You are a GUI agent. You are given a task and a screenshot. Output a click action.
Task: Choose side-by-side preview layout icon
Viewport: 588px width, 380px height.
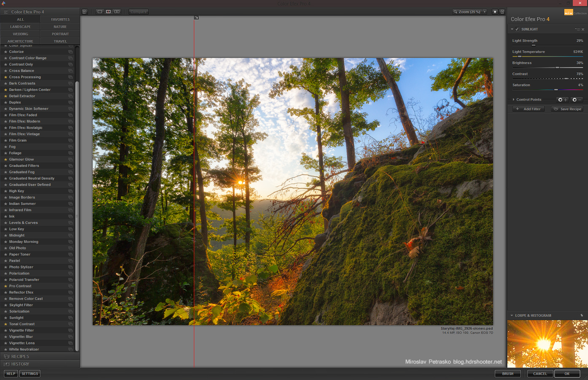pos(117,12)
